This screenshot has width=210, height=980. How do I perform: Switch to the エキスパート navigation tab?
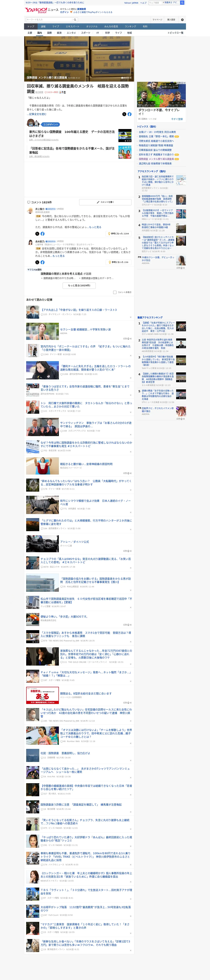(72, 27)
